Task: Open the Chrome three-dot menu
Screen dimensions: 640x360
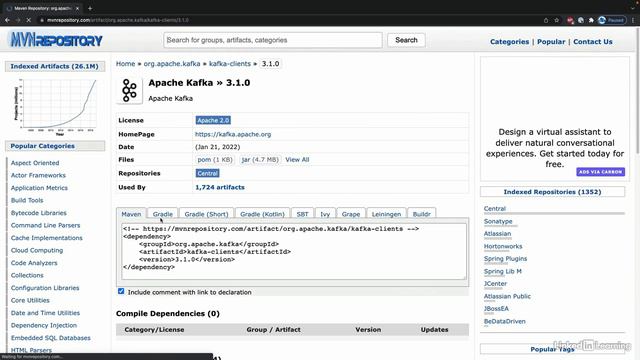Action: coord(633,20)
